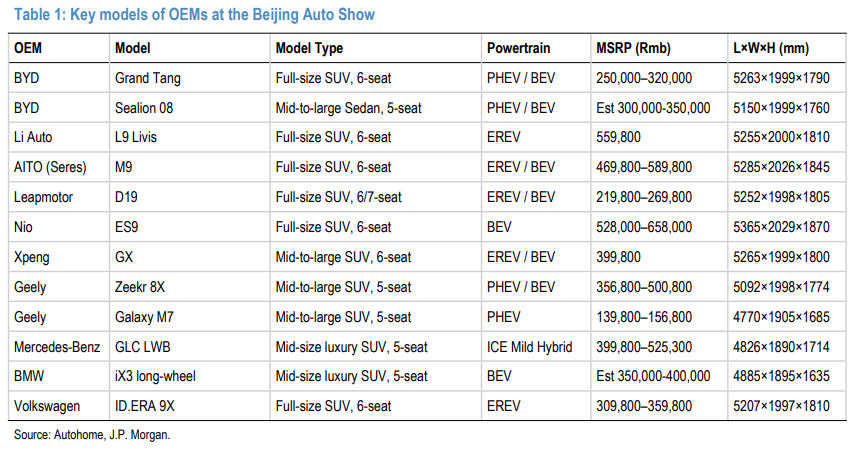The image size is (856, 461).
Task: Click the MSRP (Rmb) column header
Action: tap(633, 48)
